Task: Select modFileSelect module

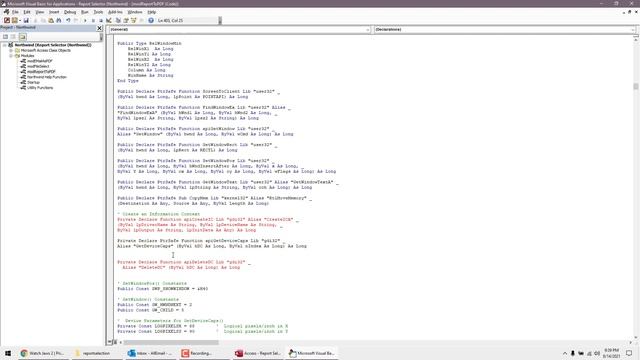Action: pyautogui.click(x=38, y=66)
